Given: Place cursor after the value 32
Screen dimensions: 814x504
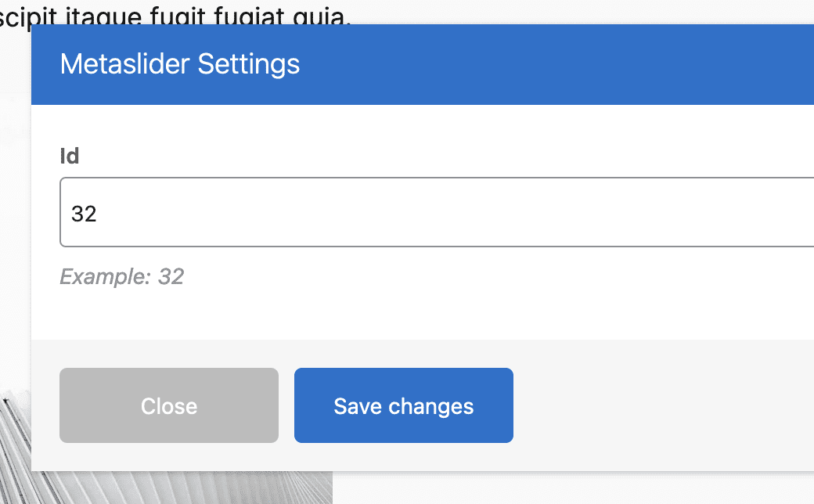Looking at the screenshot, I should point(98,213).
